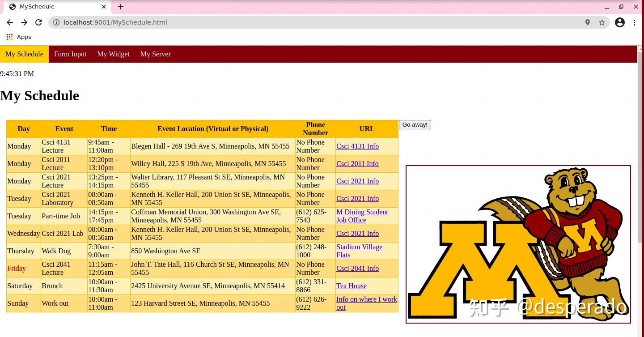This screenshot has width=644, height=337.
Task: Click the Work out event cell
Action: click(64, 303)
